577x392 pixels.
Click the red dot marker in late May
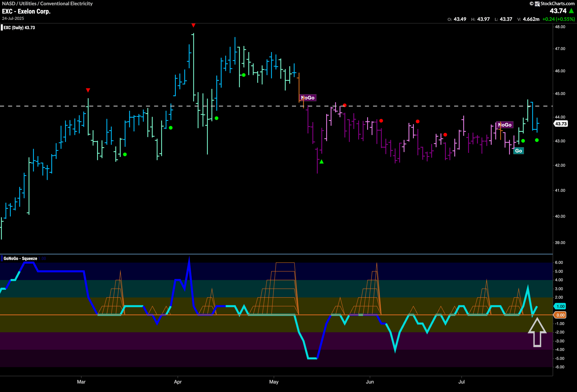(344, 105)
